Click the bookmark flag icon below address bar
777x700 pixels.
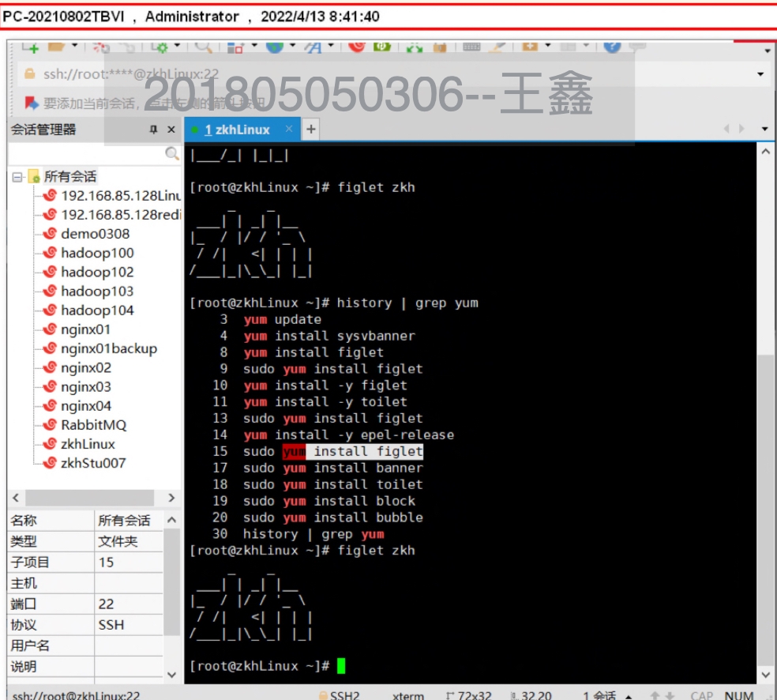pos(32,103)
